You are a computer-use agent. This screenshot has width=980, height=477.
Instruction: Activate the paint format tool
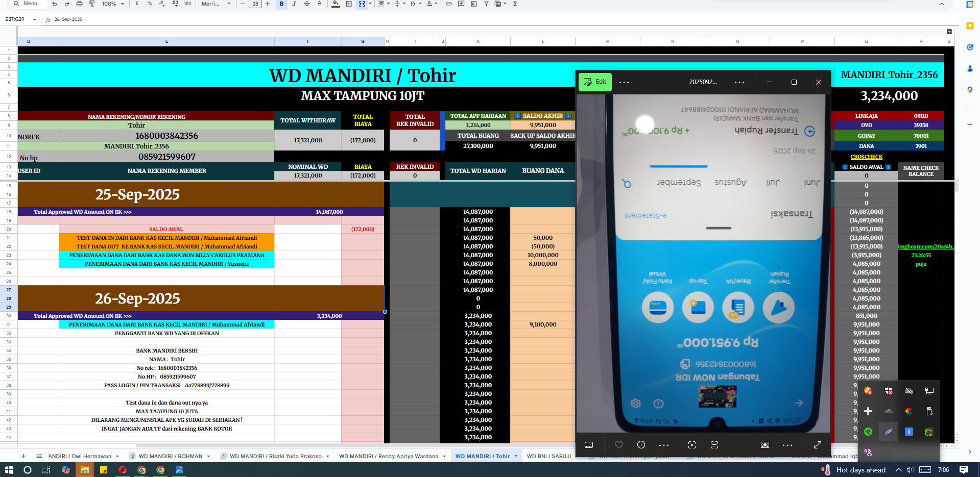coord(92,4)
